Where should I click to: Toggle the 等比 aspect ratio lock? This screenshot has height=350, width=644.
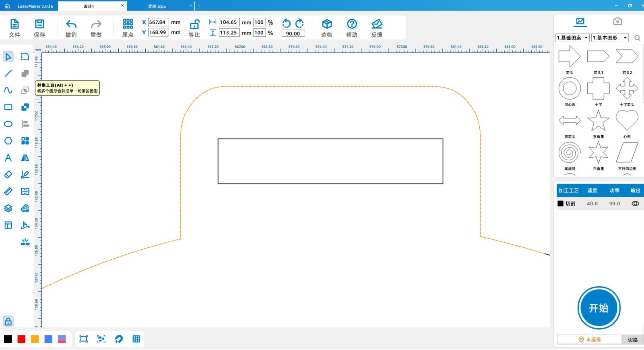[x=194, y=24]
